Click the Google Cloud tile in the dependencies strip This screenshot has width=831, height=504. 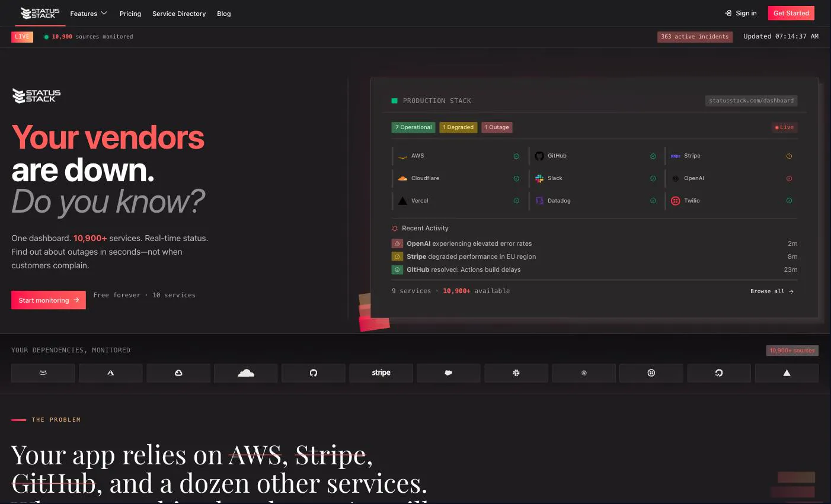click(x=178, y=373)
